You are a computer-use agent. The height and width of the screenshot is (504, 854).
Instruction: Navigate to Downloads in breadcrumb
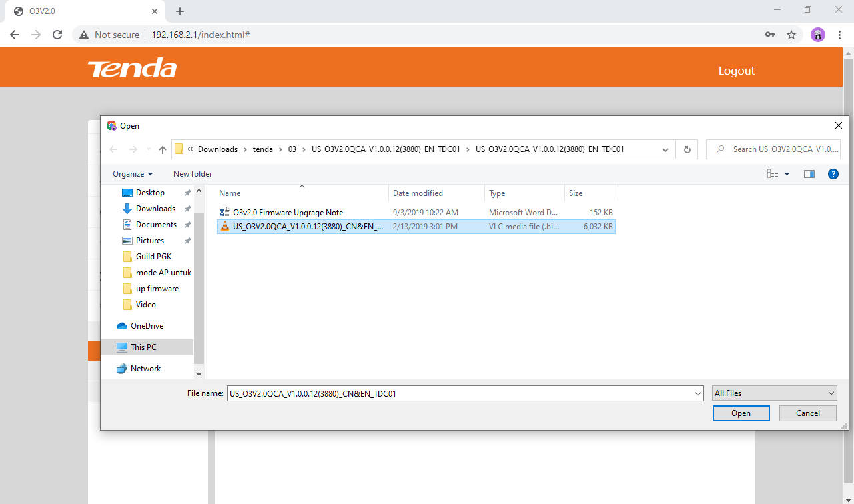(x=218, y=149)
